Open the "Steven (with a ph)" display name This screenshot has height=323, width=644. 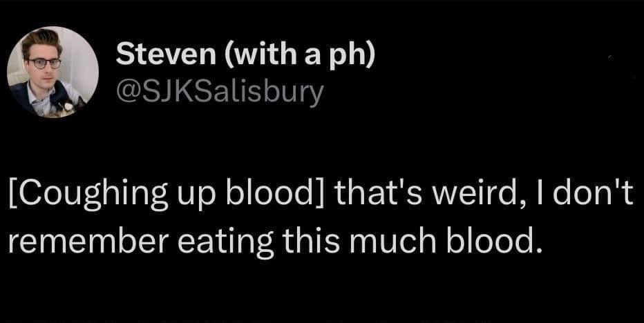click(x=245, y=55)
